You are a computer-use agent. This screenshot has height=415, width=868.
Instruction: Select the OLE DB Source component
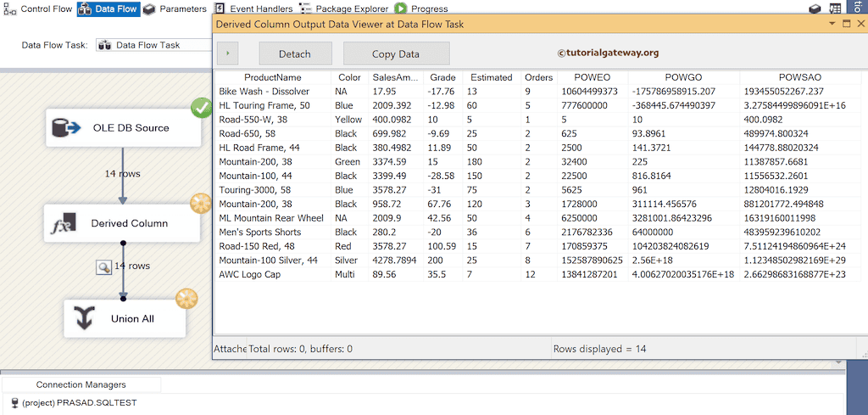(123, 128)
